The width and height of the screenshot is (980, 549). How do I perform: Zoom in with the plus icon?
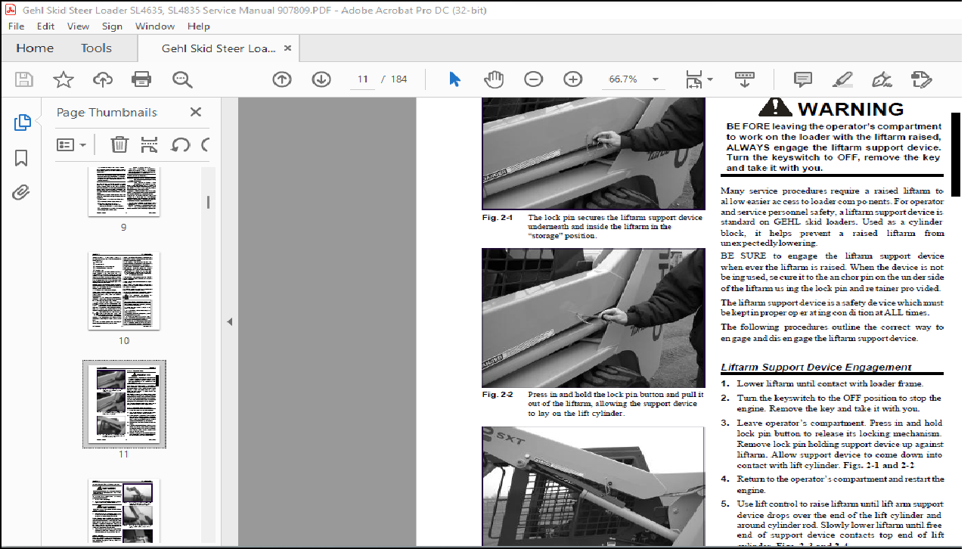point(573,79)
